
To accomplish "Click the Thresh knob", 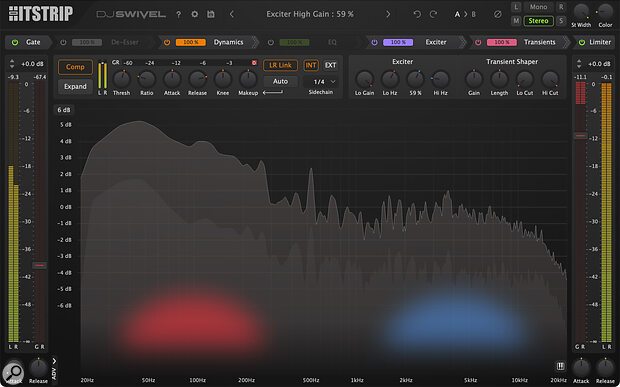I will 121,79.
